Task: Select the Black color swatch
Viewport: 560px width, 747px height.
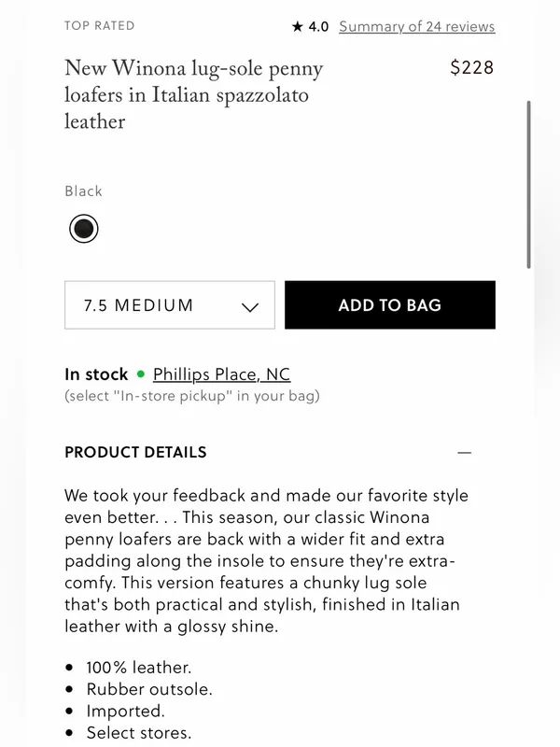Action: tap(84, 229)
